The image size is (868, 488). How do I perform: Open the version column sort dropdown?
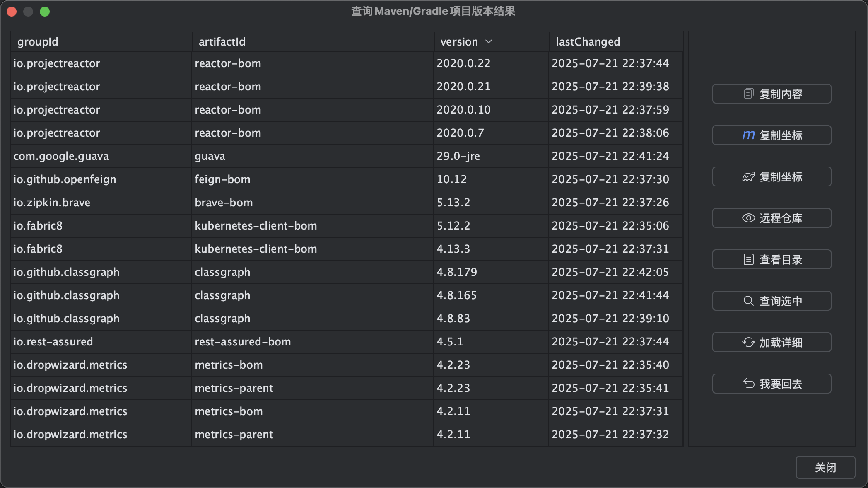[x=489, y=41]
